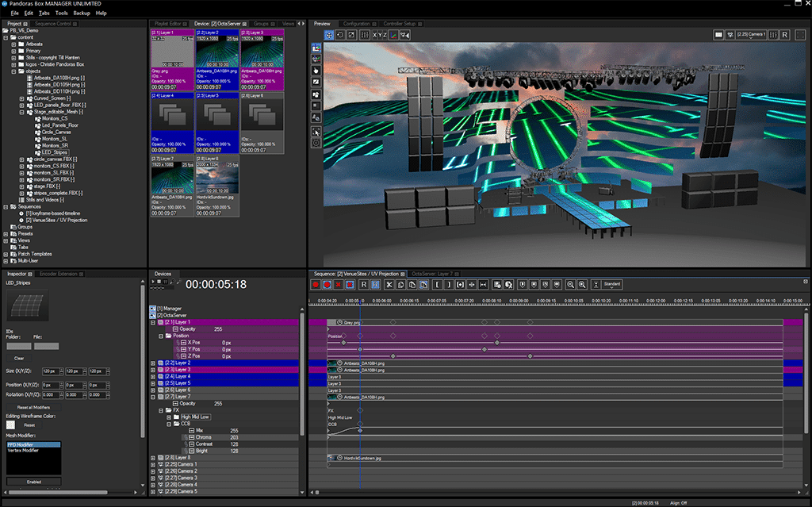Viewport: 812px width, 507px height.
Task: Switch to the Configuration tab
Action: click(x=356, y=24)
